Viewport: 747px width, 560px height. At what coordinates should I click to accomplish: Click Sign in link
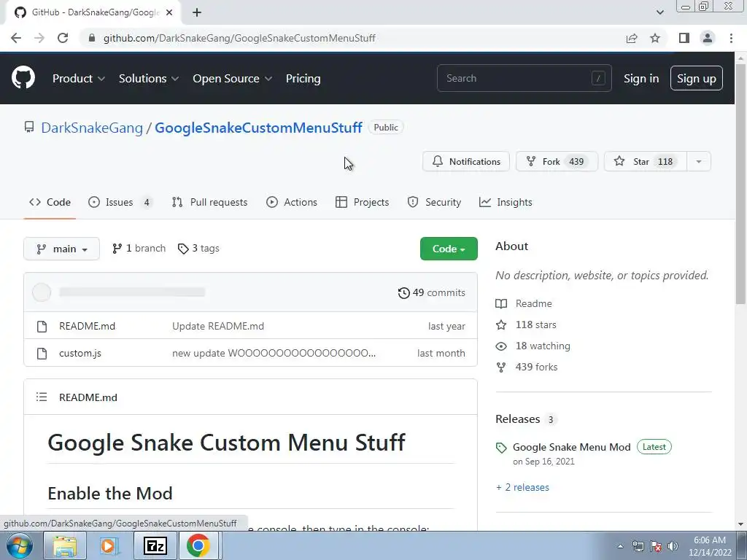coord(641,79)
